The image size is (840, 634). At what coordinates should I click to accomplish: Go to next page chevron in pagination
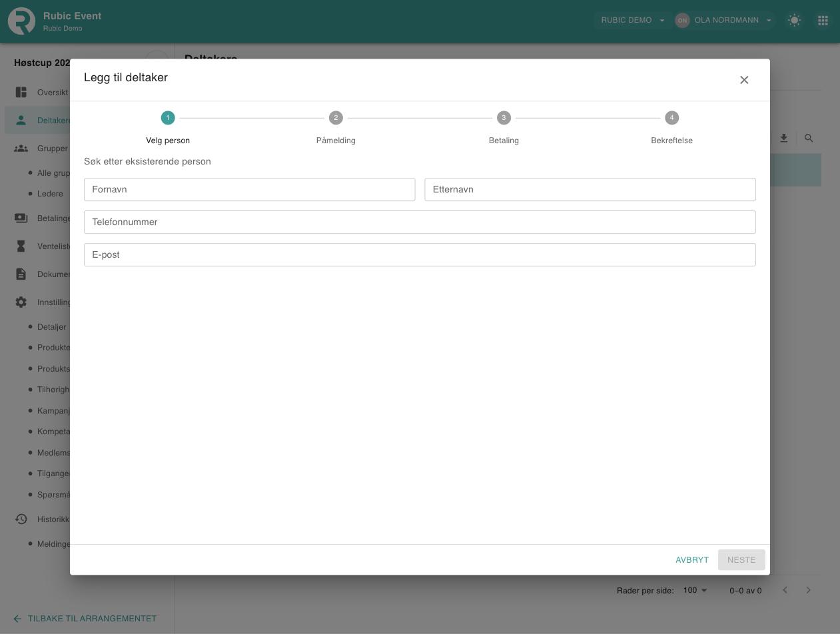[x=809, y=590]
